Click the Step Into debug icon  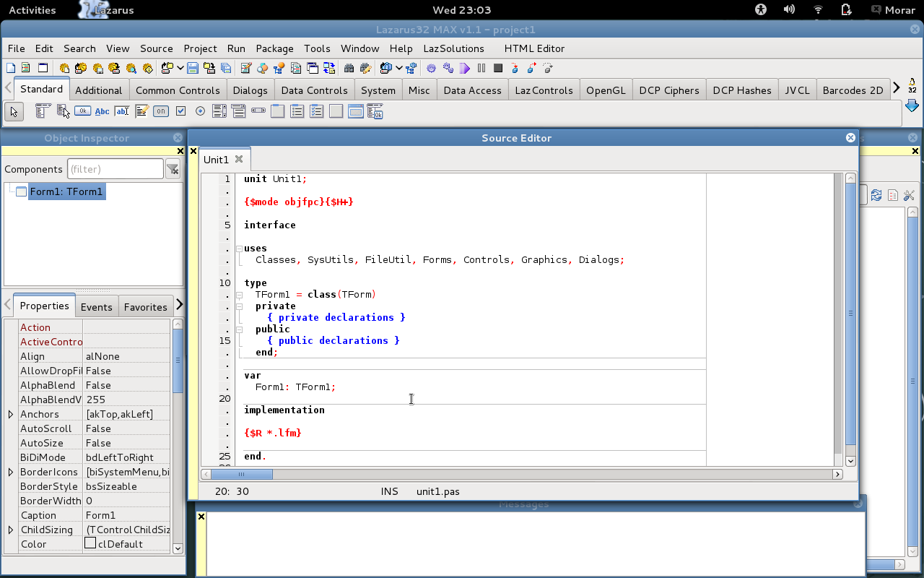[x=515, y=68]
